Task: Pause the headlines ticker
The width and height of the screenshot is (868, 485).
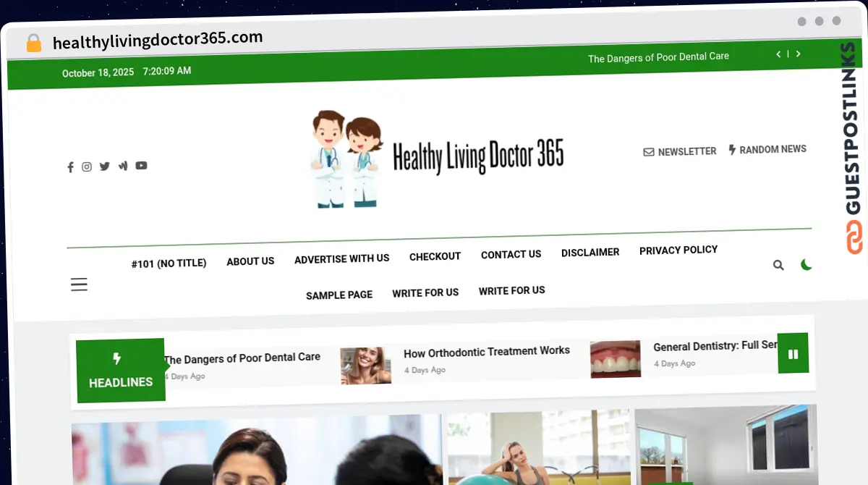Action: tap(793, 353)
